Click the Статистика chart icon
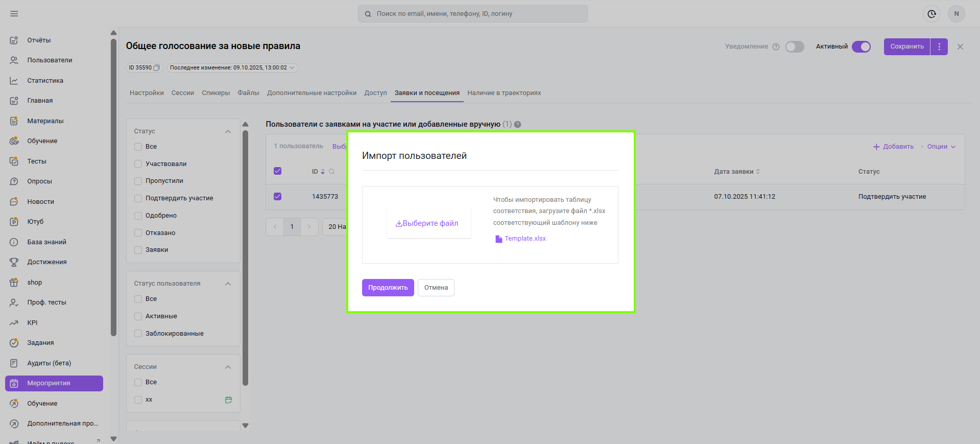 click(14, 81)
